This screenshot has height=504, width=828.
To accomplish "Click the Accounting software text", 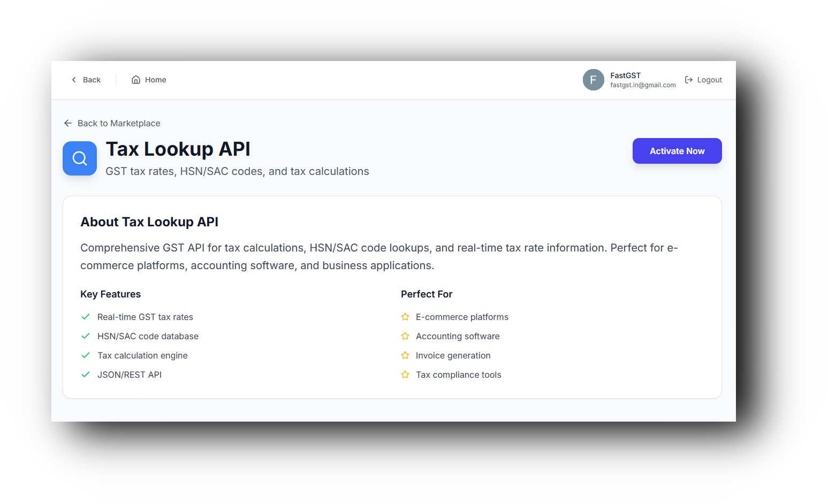I will (458, 336).
